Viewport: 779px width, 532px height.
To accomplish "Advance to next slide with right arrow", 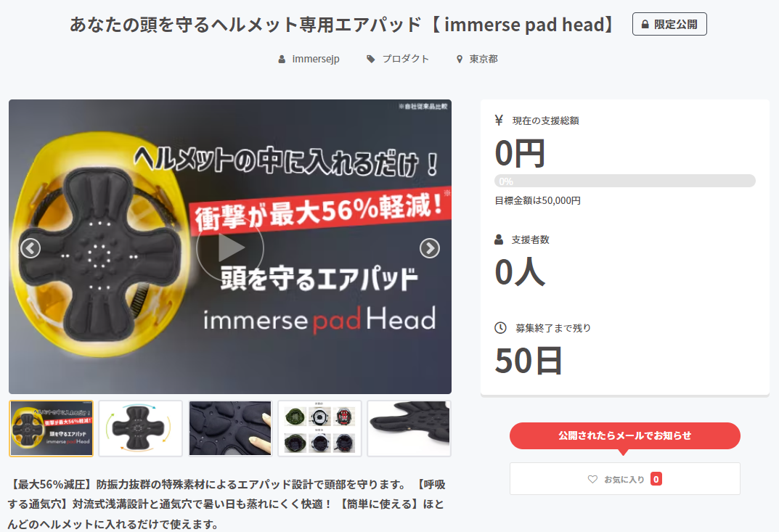I will pyautogui.click(x=429, y=248).
